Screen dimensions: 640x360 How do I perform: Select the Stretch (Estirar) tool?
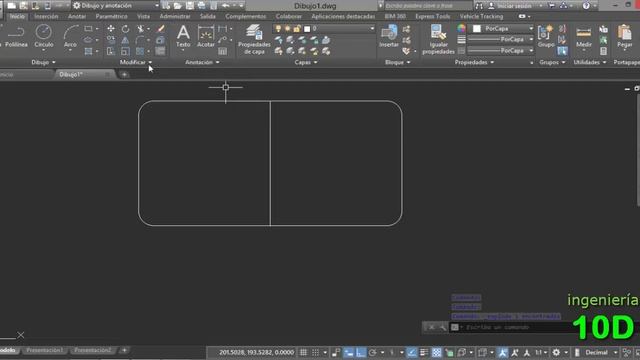coord(111,51)
